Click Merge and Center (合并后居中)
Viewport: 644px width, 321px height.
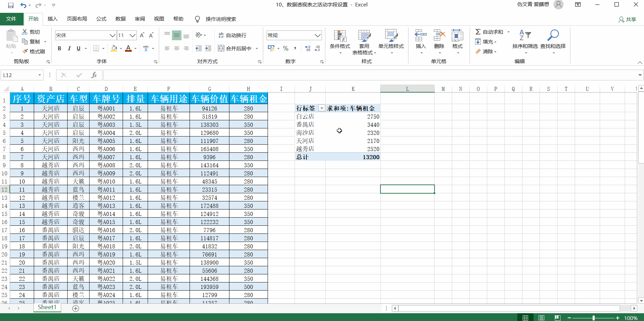235,48
